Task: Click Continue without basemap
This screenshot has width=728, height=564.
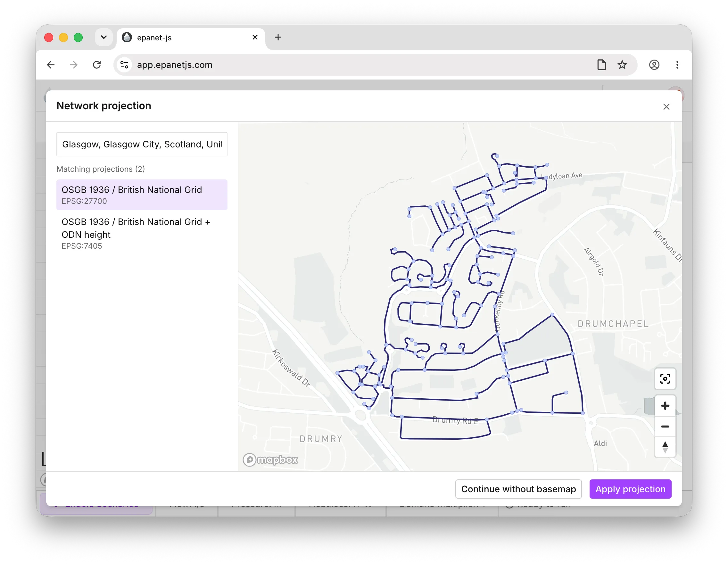Action: [x=518, y=489]
